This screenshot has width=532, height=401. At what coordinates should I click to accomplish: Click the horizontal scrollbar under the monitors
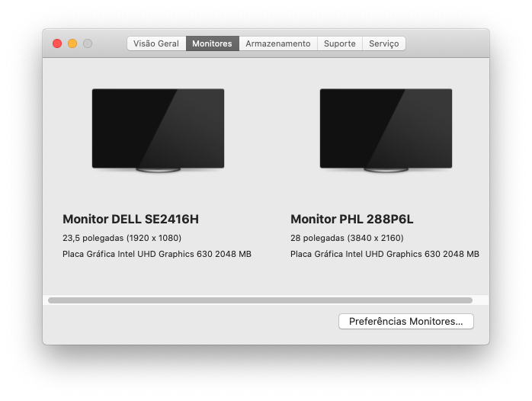pos(260,300)
